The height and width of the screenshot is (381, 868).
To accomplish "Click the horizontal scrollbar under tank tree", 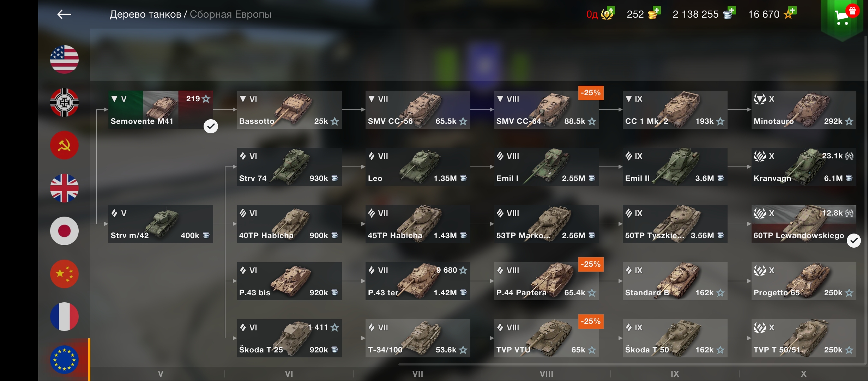I will click(632, 364).
